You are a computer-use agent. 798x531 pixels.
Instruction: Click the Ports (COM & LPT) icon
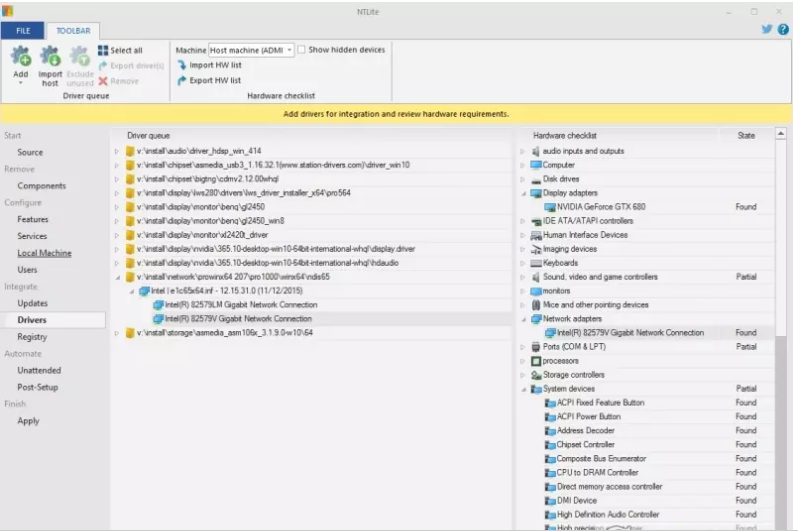click(536, 347)
